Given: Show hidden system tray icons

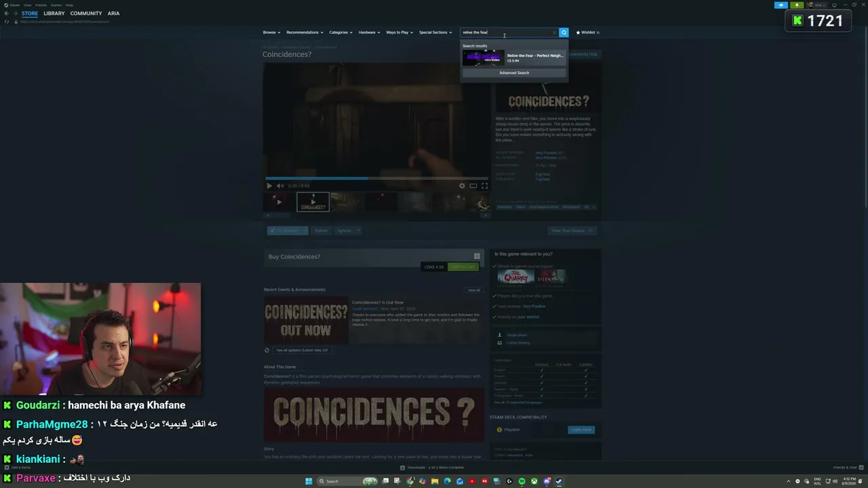Looking at the screenshot, I should click(789, 481).
